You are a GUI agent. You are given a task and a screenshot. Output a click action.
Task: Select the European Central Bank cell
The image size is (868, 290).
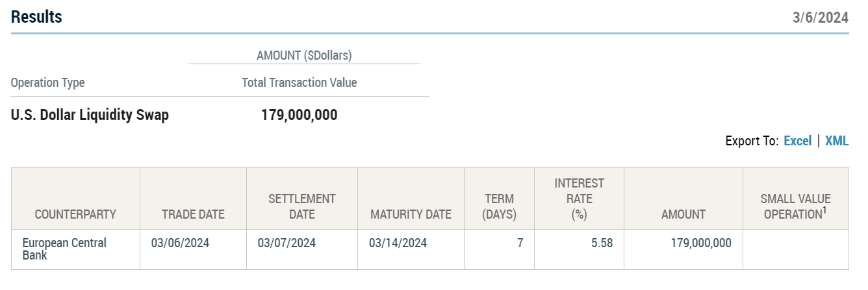pyautogui.click(x=64, y=249)
